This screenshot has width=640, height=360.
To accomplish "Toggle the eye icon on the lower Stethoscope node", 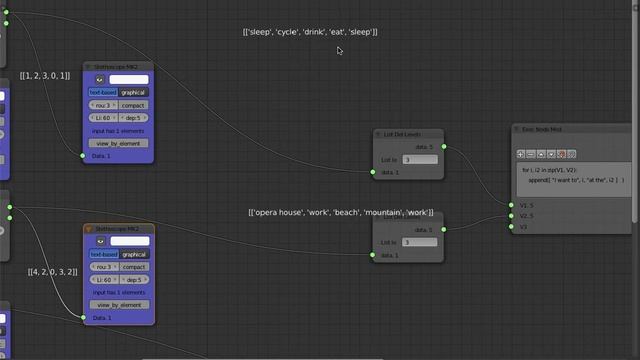I will pos(100,241).
